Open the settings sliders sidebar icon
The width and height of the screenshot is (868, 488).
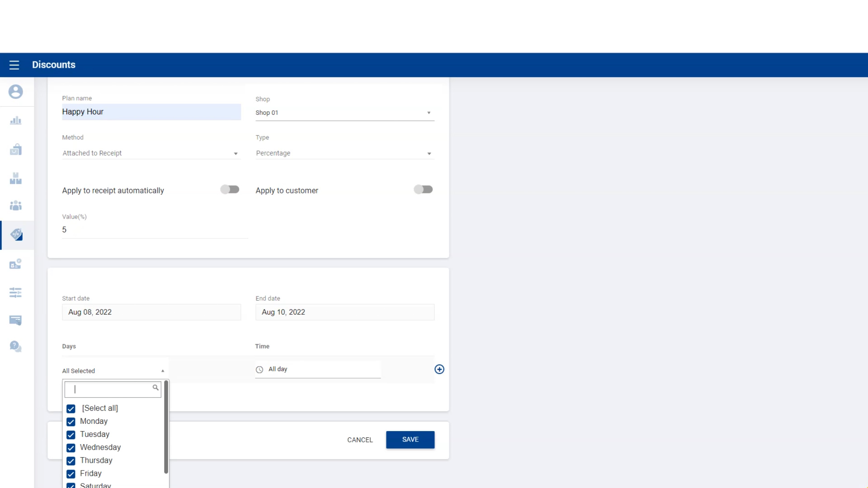tap(15, 292)
